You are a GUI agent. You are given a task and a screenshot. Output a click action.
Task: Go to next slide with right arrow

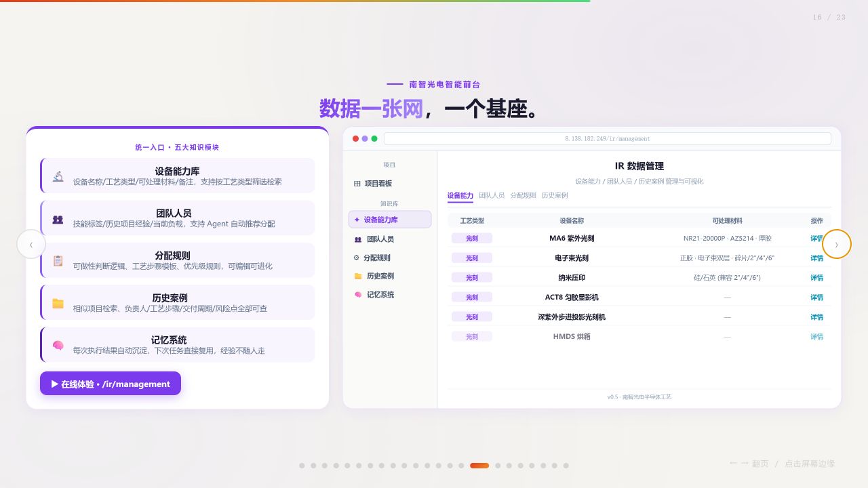pyautogui.click(x=837, y=244)
